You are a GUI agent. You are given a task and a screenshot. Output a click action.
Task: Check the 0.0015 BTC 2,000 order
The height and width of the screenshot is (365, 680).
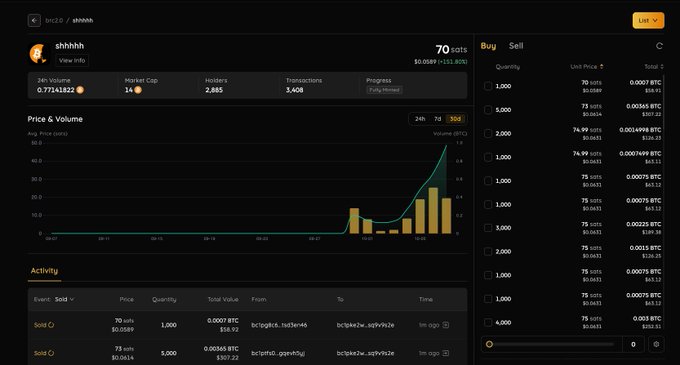pyautogui.click(x=488, y=252)
